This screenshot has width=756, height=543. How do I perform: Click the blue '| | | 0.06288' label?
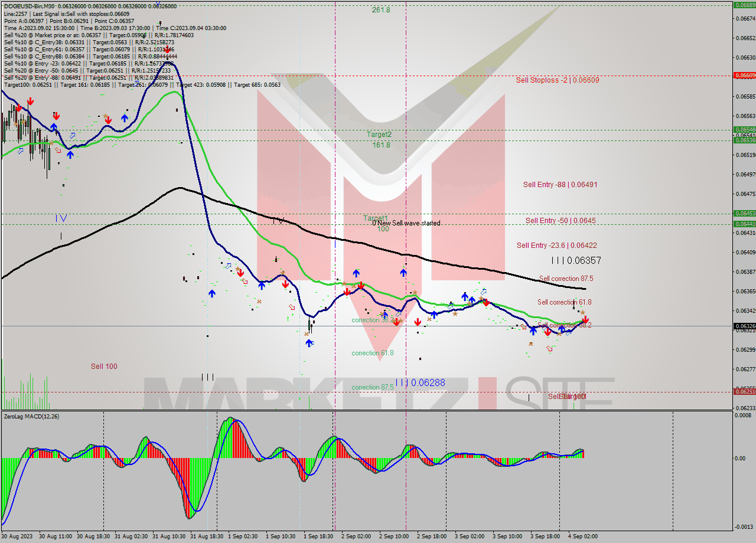(421, 383)
